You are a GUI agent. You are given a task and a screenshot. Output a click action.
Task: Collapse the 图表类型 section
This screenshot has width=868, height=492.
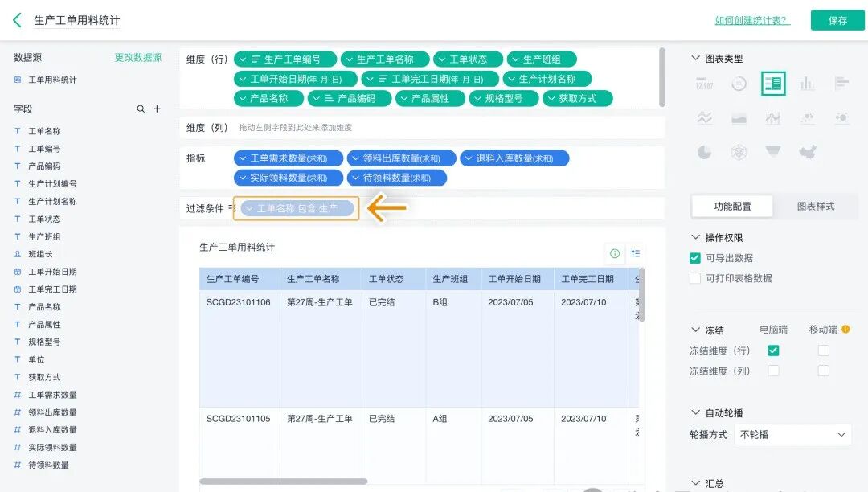coord(695,58)
